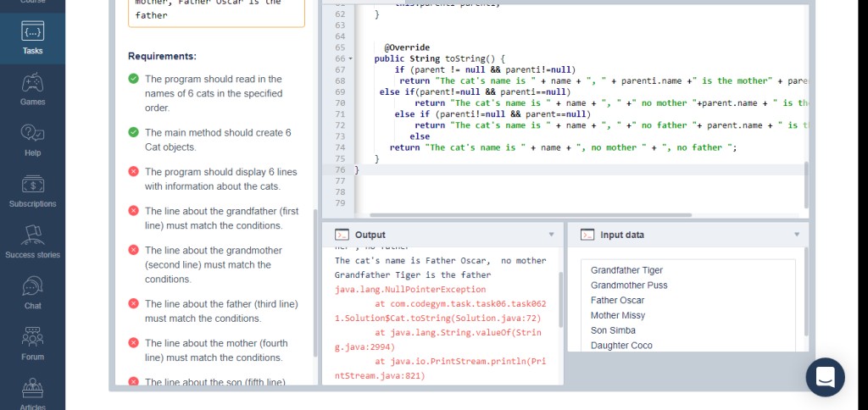Select 'Father Oscar' in input data
This screenshot has height=410, width=868.
click(x=617, y=300)
